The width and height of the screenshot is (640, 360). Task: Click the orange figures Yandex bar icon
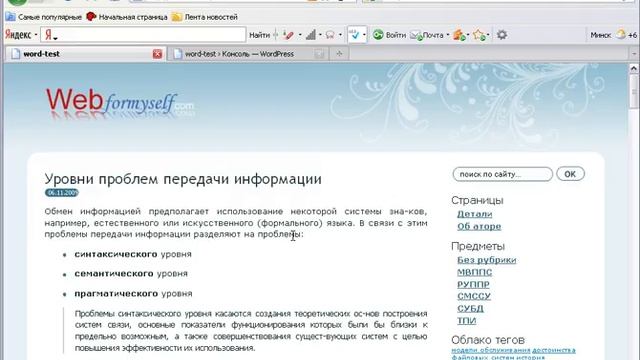(459, 36)
